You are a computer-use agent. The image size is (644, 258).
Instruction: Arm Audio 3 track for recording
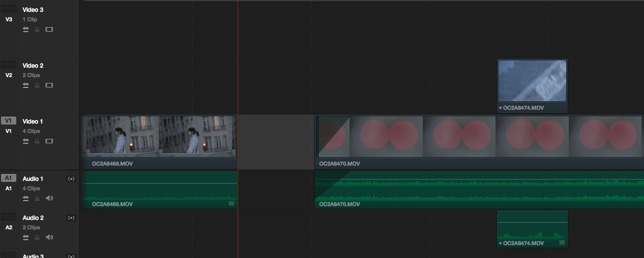tap(71, 256)
